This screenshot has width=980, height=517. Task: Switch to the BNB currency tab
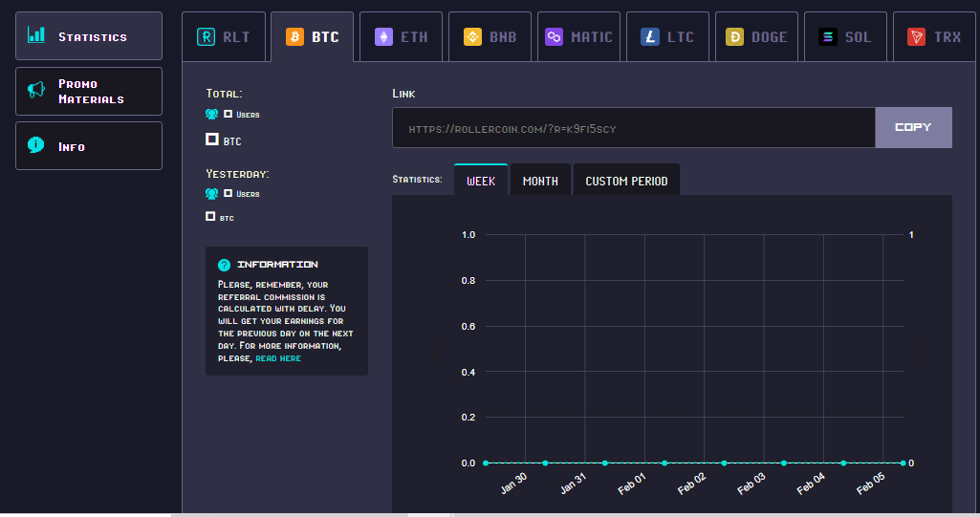[490, 37]
